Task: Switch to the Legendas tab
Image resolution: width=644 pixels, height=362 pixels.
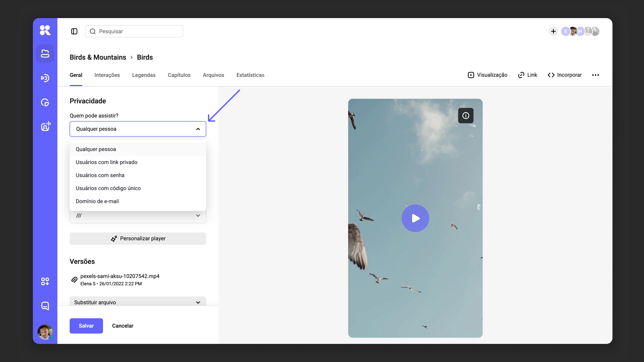Action: click(144, 75)
